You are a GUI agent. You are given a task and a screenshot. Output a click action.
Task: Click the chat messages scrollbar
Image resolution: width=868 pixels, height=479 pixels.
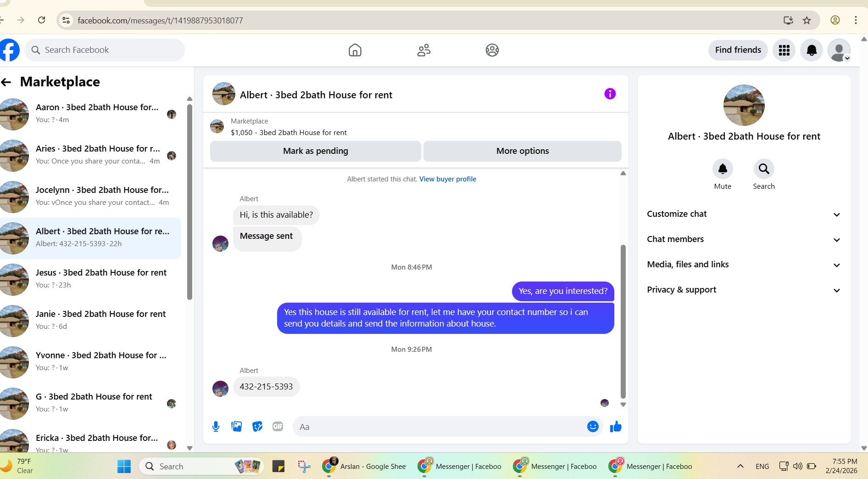click(623, 321)
